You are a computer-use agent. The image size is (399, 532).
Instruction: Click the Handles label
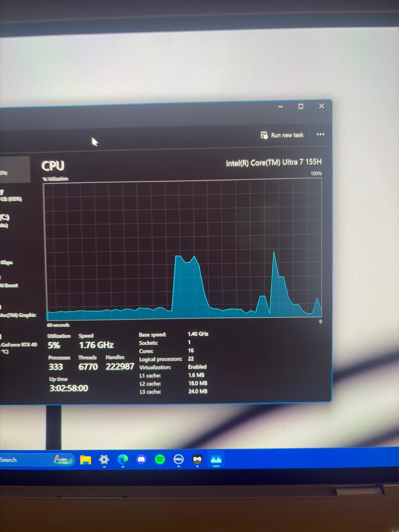click(x=115, y=357)
